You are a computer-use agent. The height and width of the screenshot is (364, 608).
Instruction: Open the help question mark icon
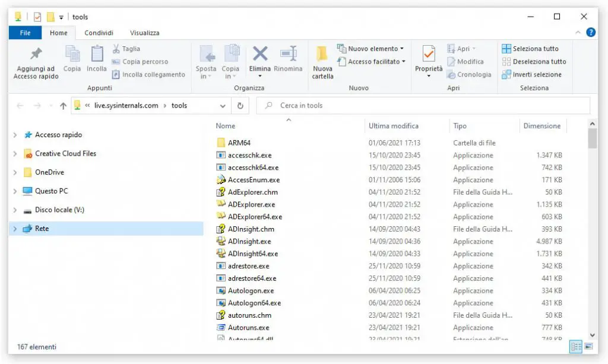coord(591,33)
